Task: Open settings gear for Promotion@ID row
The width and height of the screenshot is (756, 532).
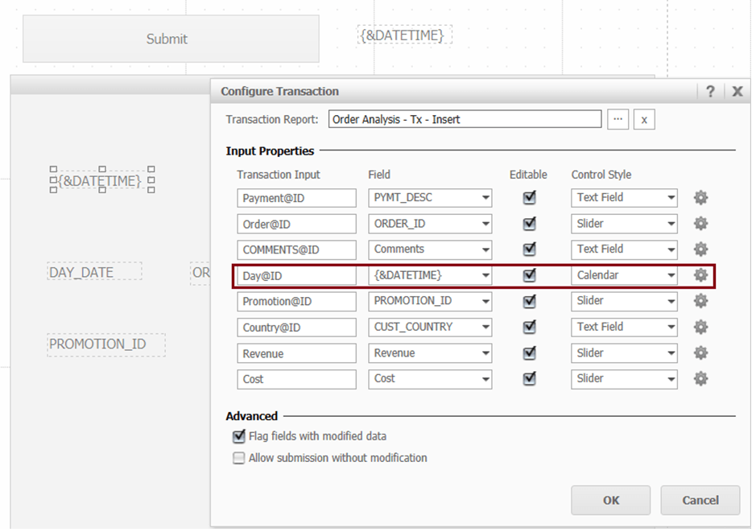Action: click(x=700, y=301)
